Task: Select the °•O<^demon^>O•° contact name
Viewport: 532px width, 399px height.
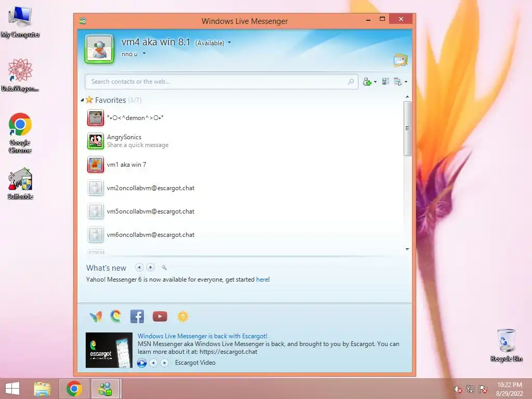Action: (x=135, y=118)
